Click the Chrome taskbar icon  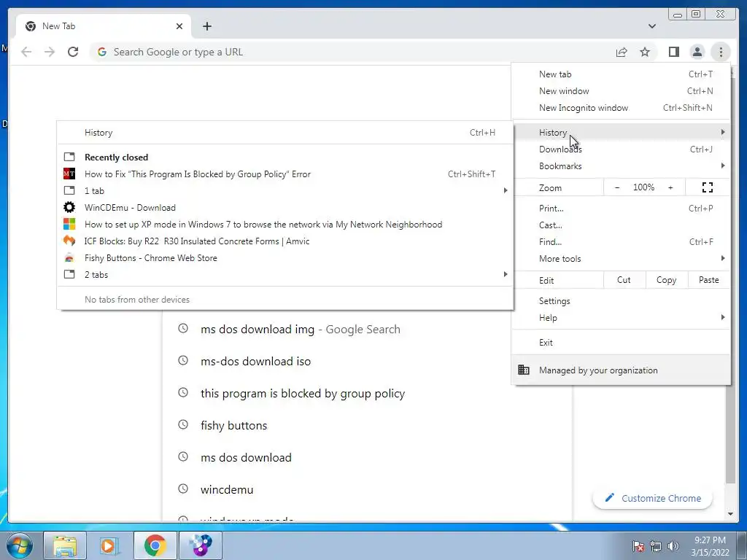[x=155, y=545]
